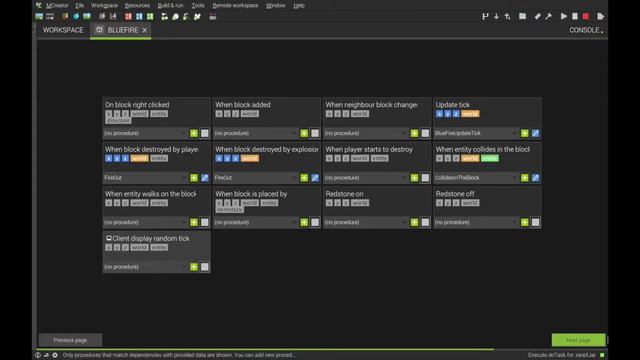Open the Update tick BlueFireUpdateTick dropdown

[476, 133]
